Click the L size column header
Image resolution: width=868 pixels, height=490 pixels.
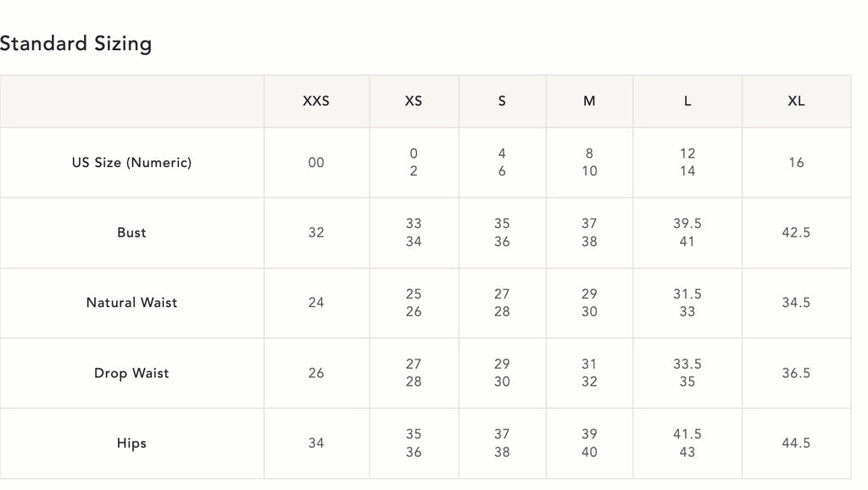click(687, 101)
